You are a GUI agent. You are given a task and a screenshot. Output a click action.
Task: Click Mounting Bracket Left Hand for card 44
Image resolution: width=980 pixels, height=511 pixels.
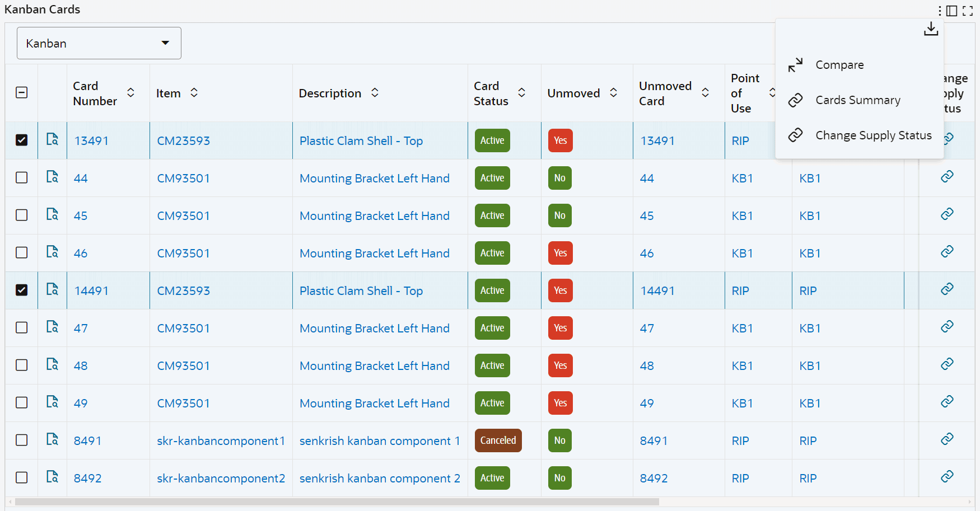pos(375,179)
